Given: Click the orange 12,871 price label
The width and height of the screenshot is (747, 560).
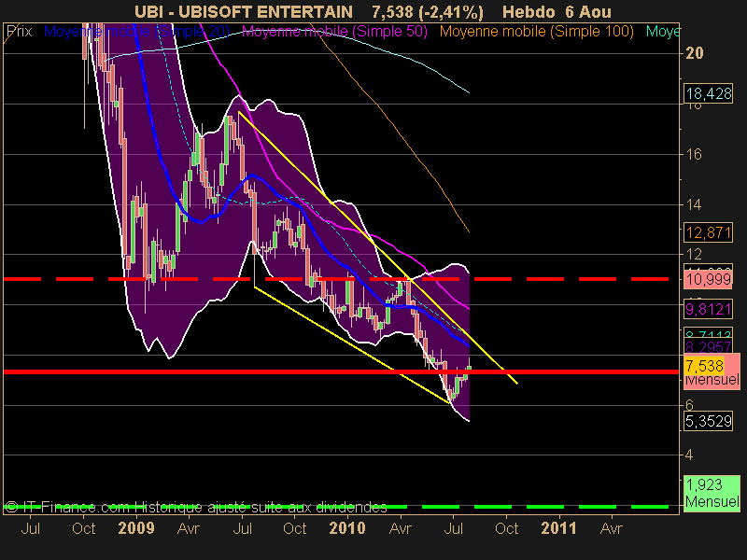Looking at the screenshot, I should 709,232.
